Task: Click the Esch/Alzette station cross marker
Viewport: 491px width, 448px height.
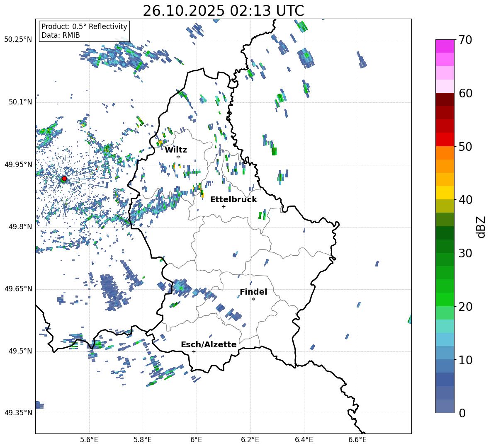Action: pyautogui.click(x=194, y=351)
